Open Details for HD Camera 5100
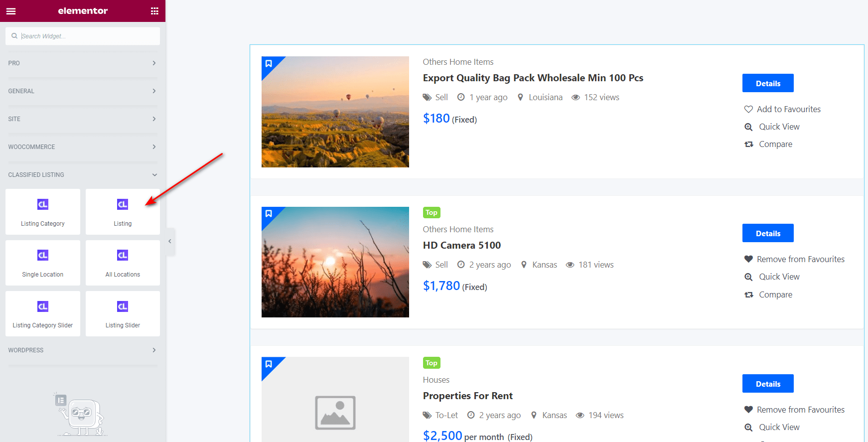Image resolution: width=868 pixels, height=442 pixels. 768,233
